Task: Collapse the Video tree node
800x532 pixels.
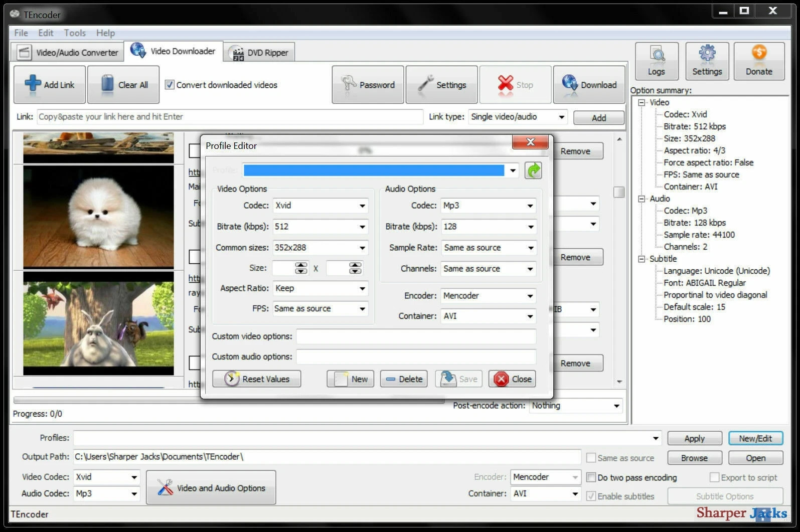Action: pyautogui.click(x=642, y=102)
